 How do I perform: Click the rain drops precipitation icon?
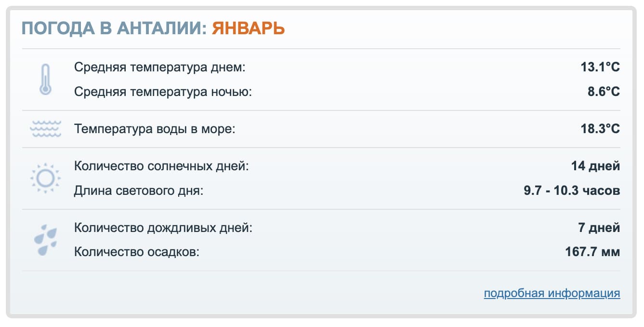pyautogui.click(x=45, y=239)
